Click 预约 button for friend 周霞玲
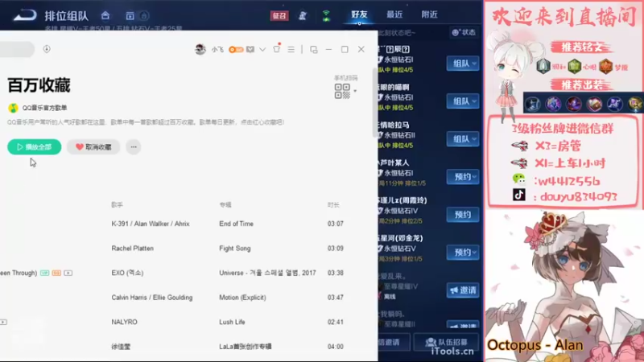This screenshot has height=362, width=644. [463, 215]
